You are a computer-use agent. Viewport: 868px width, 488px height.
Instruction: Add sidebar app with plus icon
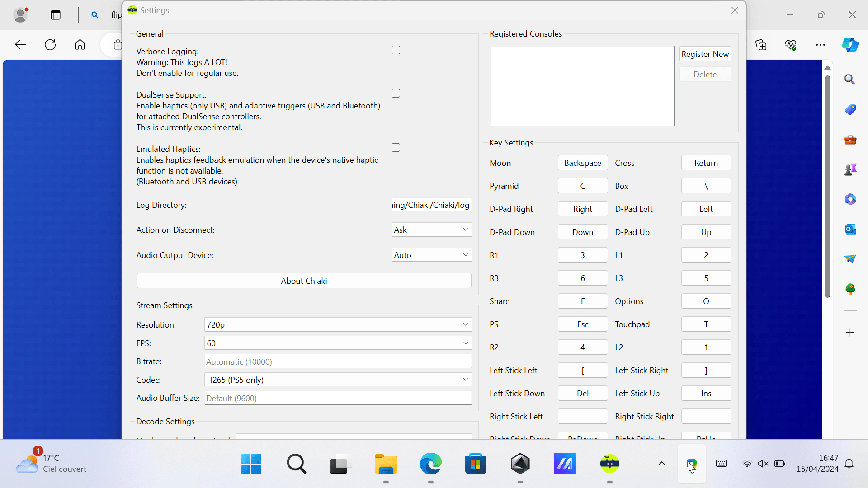850,333
